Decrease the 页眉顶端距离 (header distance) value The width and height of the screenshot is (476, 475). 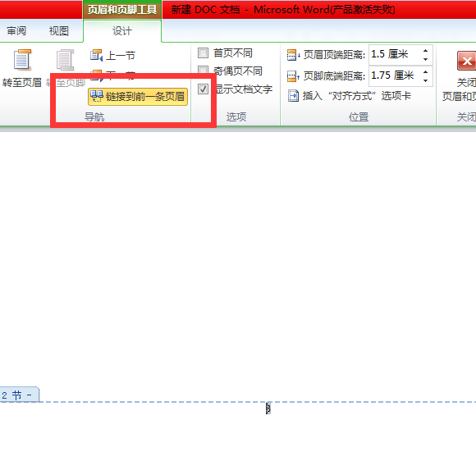pos(426,60)
